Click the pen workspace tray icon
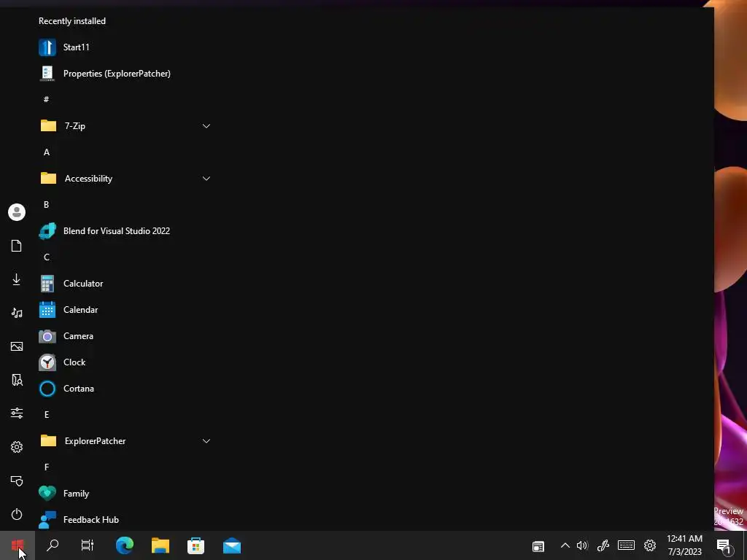The height and width of the screenshot is (560, 747). coord(603,545)
